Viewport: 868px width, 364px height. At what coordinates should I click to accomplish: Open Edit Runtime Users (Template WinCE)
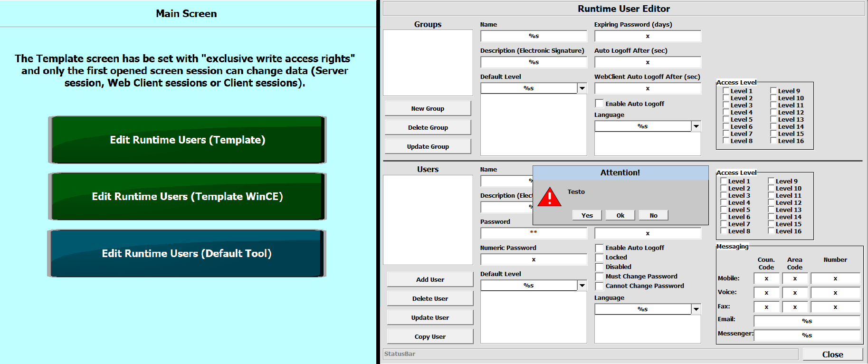pyautogui.click(x=187, y=196)
